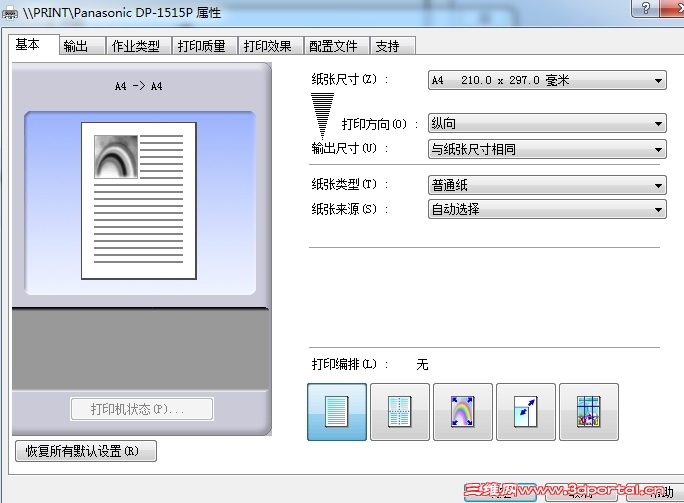Viewport: 684px width, 503px height.
Task: Switch to the 基本 tab
Action: pyautogui.click(x=34, y=44)
